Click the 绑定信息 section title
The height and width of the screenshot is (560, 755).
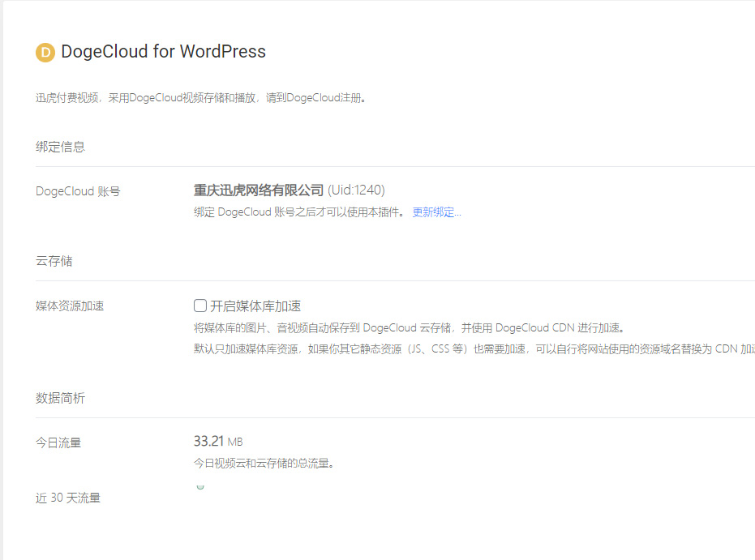[x=60, y=147]
